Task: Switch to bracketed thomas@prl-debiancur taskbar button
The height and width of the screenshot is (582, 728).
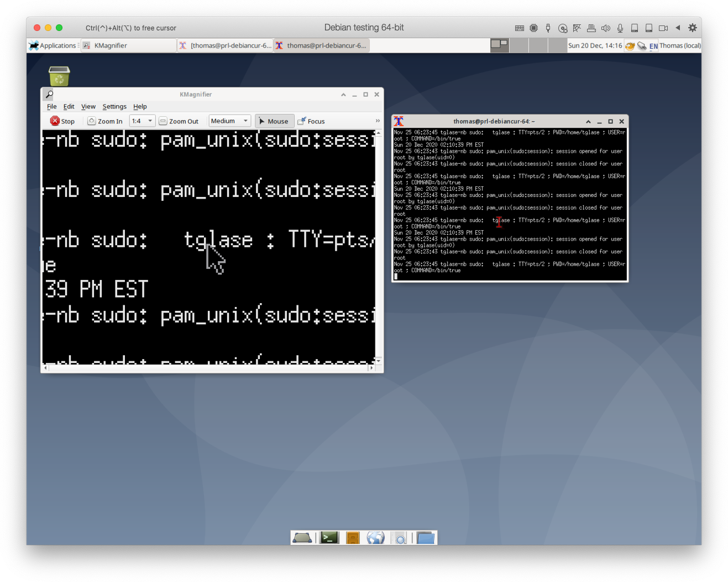Action: 225,45
